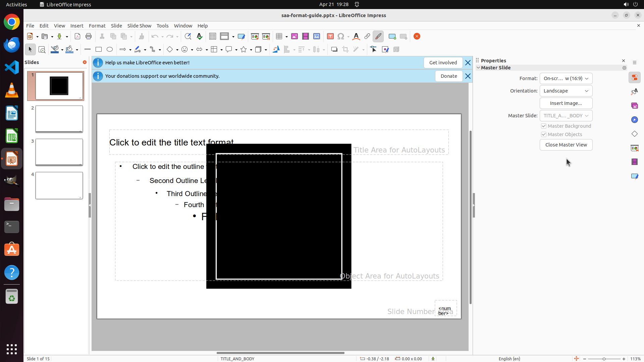The height and width of the screenshot is (362, 644).
Task: Open the Slide Show menu
Action: (x=139, y=25)
